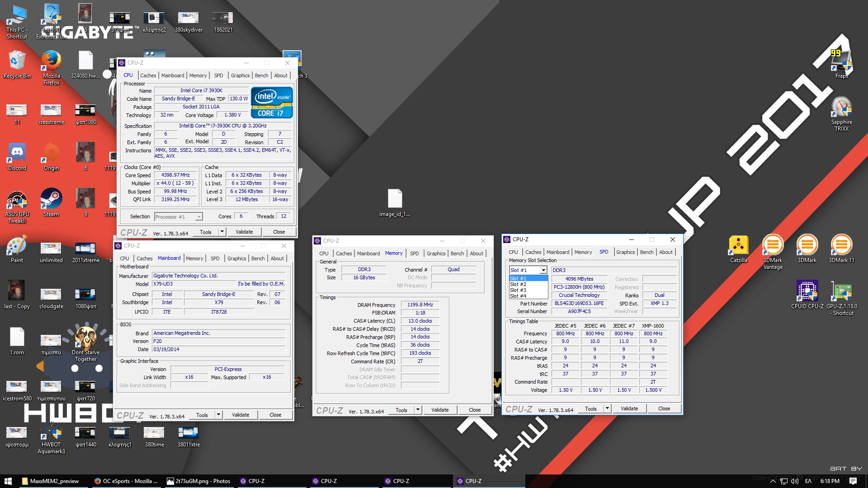Screen dimensions: 868x488
Task: Expand Tools dropdown arrow in SPD window
Action: [607, 409]
